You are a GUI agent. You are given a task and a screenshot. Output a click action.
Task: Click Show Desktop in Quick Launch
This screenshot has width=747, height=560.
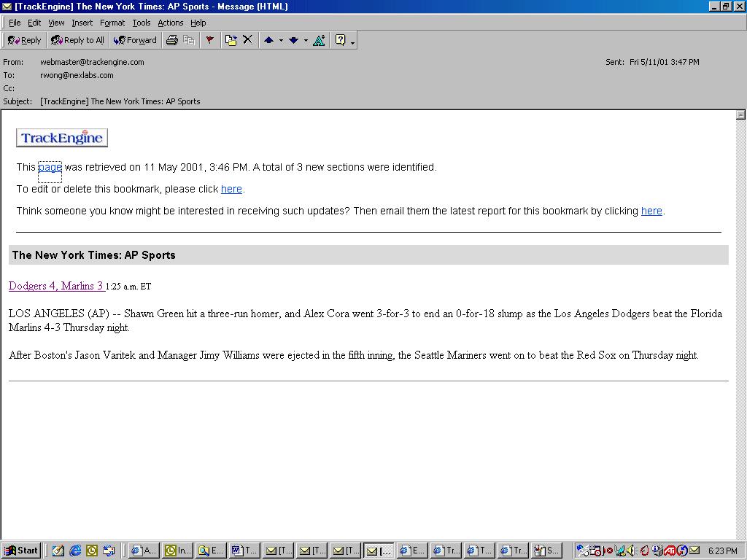coord(58,551)
